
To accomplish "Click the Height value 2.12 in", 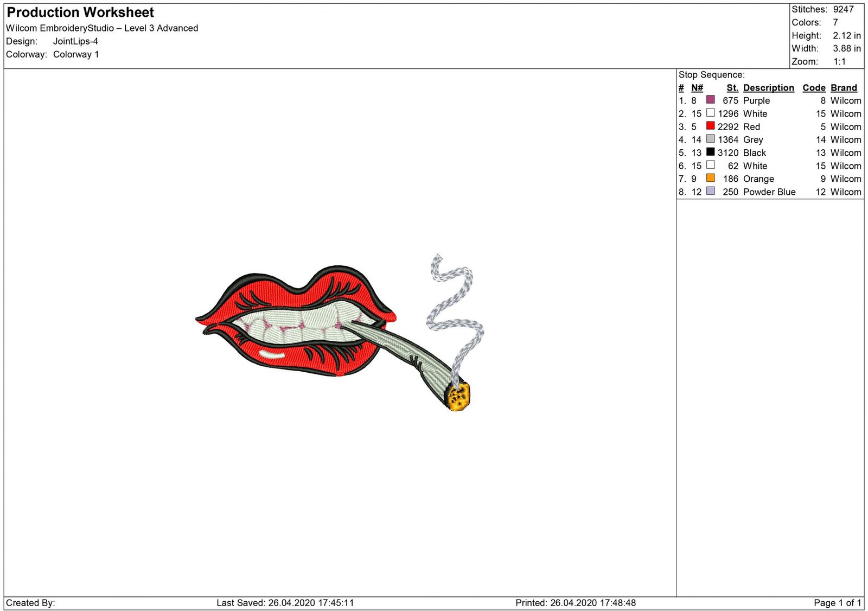I will (x=846, y=35).
